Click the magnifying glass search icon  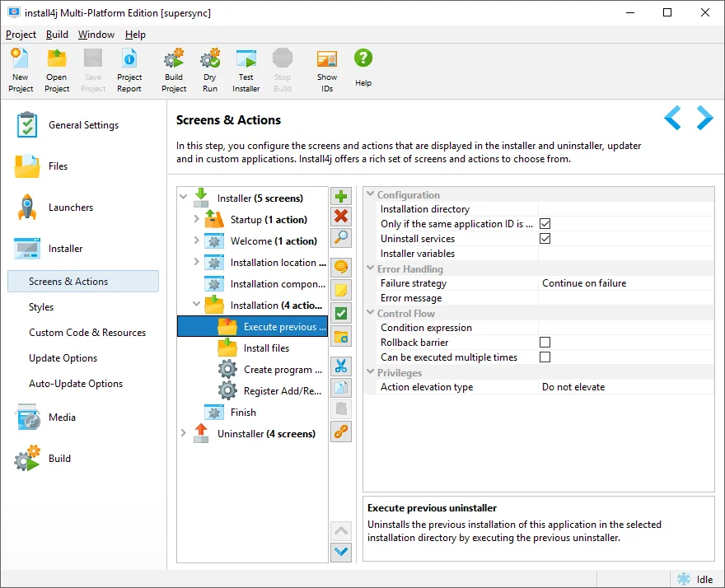pyautogui.click(x=341, y=237)
